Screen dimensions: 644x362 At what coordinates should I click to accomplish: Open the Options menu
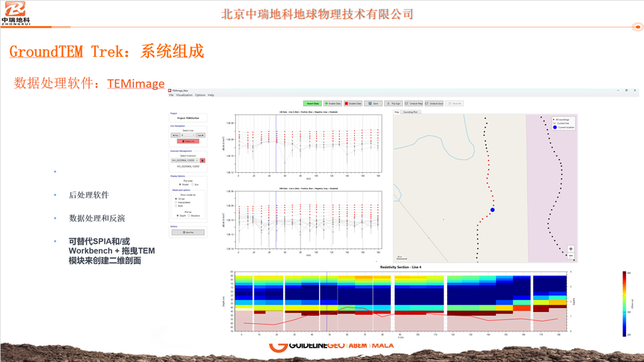point(200,95)
